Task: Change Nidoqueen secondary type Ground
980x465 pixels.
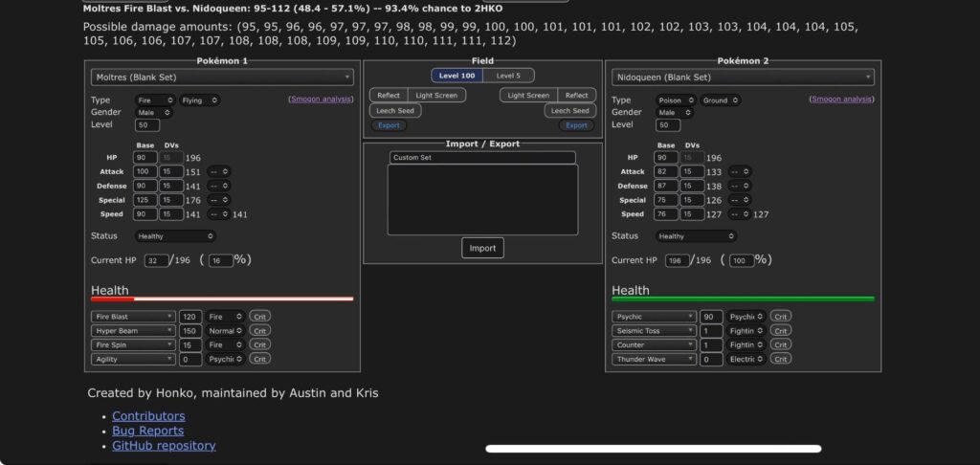Action: point(721,100)
